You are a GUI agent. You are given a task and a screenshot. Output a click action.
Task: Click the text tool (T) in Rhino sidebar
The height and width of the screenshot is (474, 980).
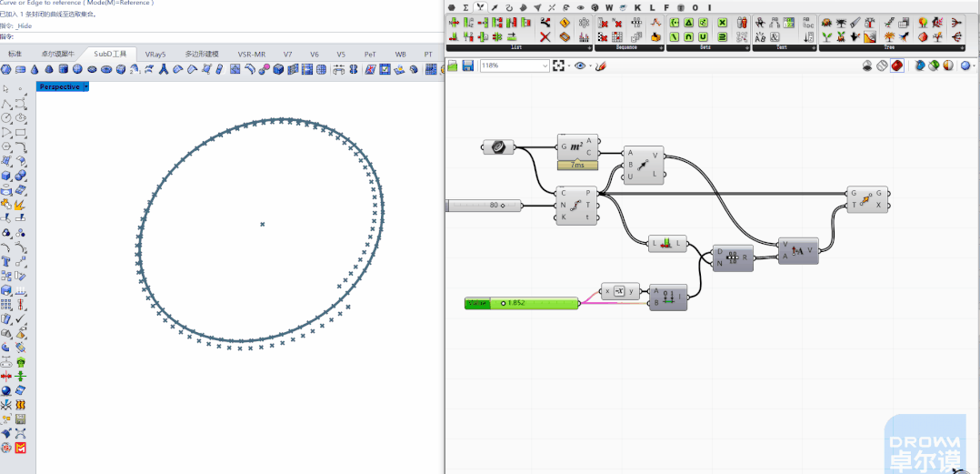click(6, 261)
